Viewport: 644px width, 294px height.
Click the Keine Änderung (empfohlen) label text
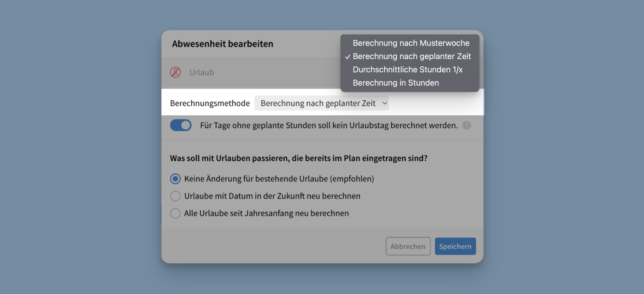279,179
